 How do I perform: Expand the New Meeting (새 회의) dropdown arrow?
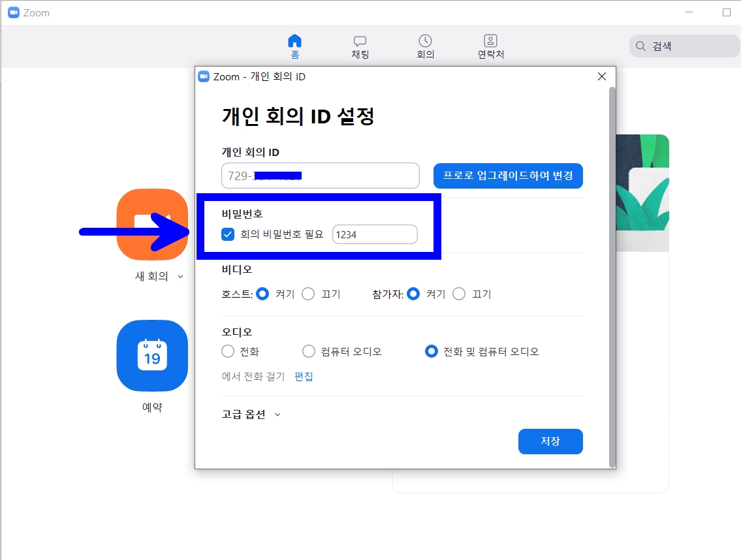pos(181,277)
